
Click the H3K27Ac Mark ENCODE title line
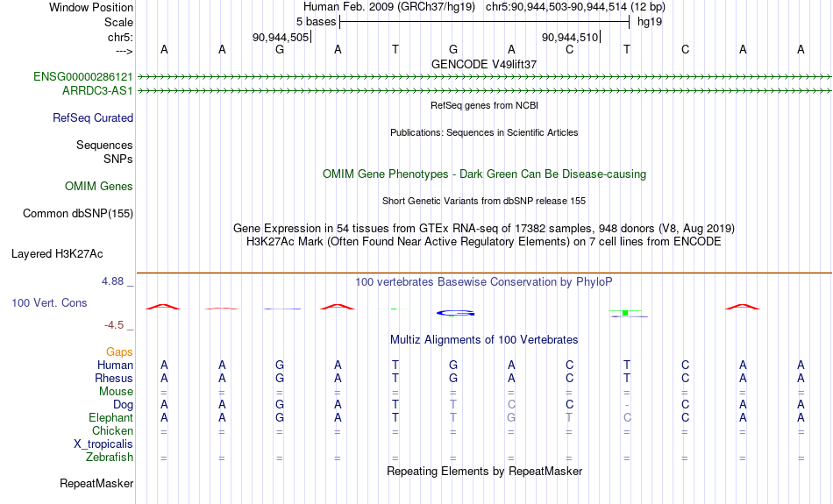(484, 242)
